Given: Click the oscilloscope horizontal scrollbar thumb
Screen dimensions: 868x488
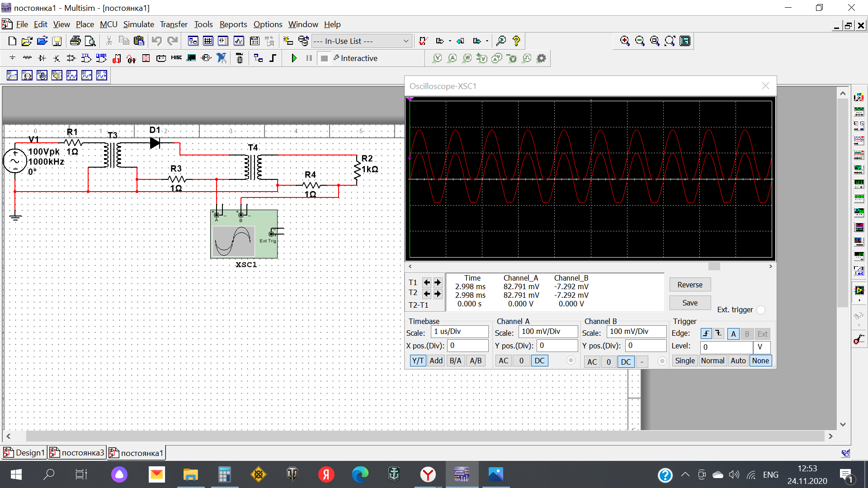Looking at the screenshot, I should pos(714,267).
